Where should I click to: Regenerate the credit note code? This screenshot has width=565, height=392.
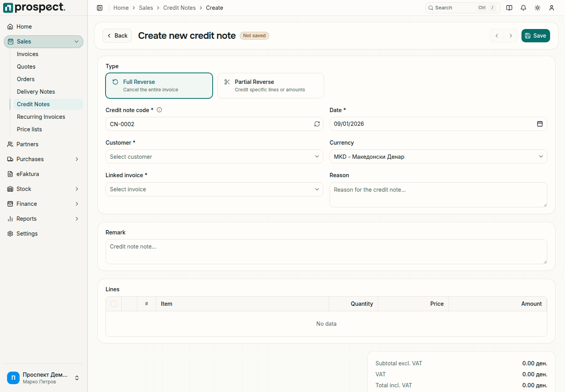click(x=317, y=124)
